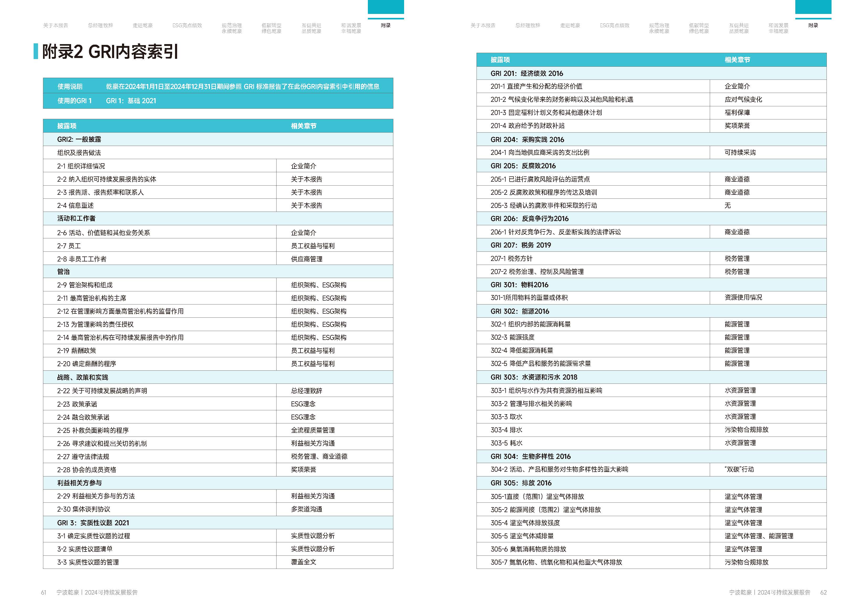This screenshot has width=868, height=614.
Task: Open the 附录 navigation tab
Action: 386,26
